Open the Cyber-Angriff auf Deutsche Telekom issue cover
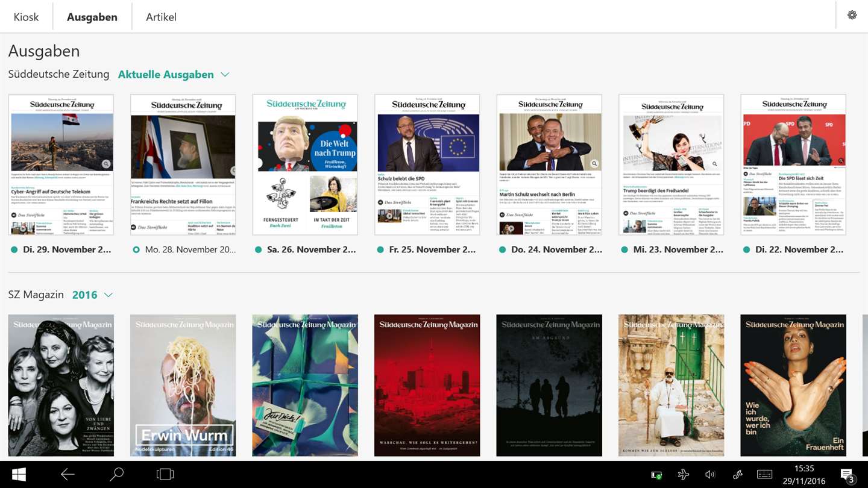Viewport: 868px width, 488px height. tap(61, 164)
